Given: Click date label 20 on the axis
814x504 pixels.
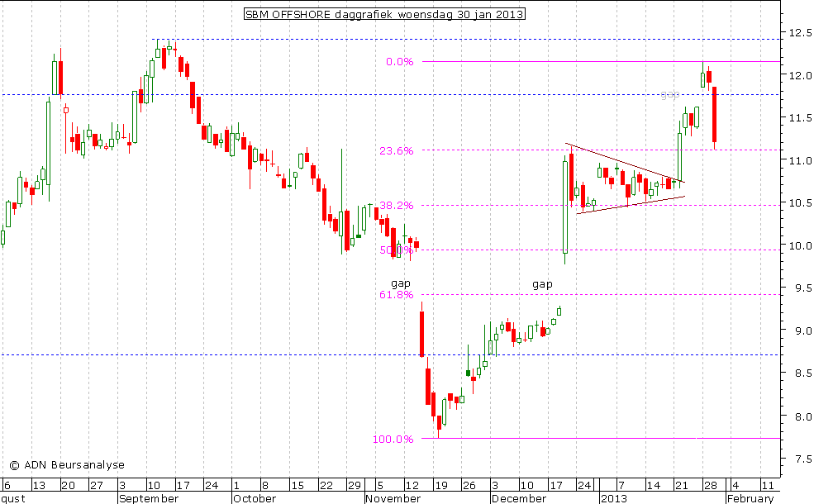Looking at the screenshot, I should tap(68, 486).
